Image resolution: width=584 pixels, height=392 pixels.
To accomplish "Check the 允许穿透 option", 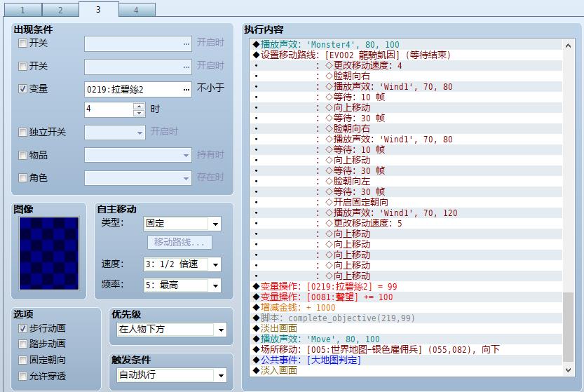I will pyautogui.click(x=22, y=376).
